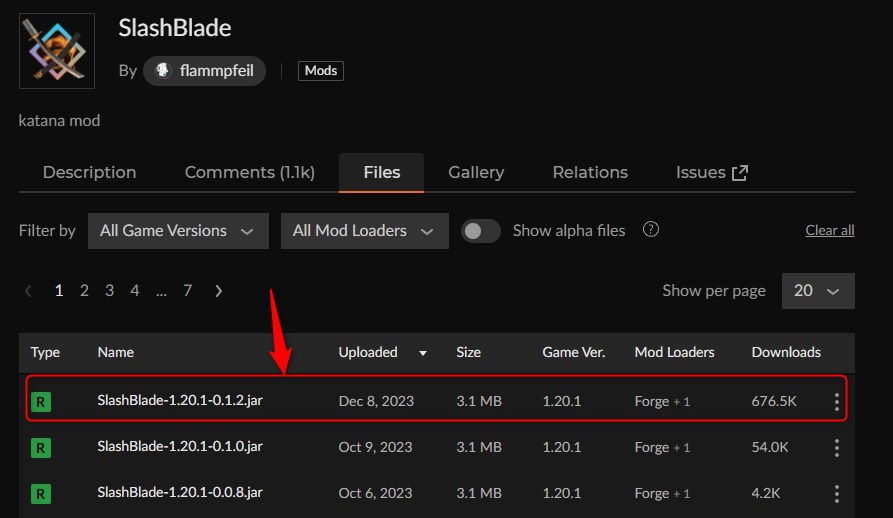Sort by Uploaded column header
893x518 pixels.
coord(368,352)
